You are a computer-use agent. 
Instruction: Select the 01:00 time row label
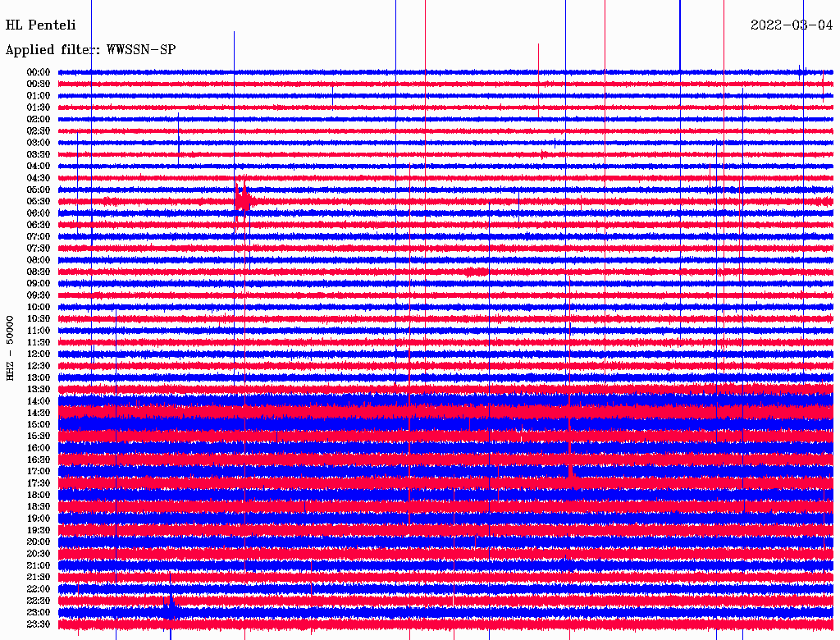[x=39, y=95]
